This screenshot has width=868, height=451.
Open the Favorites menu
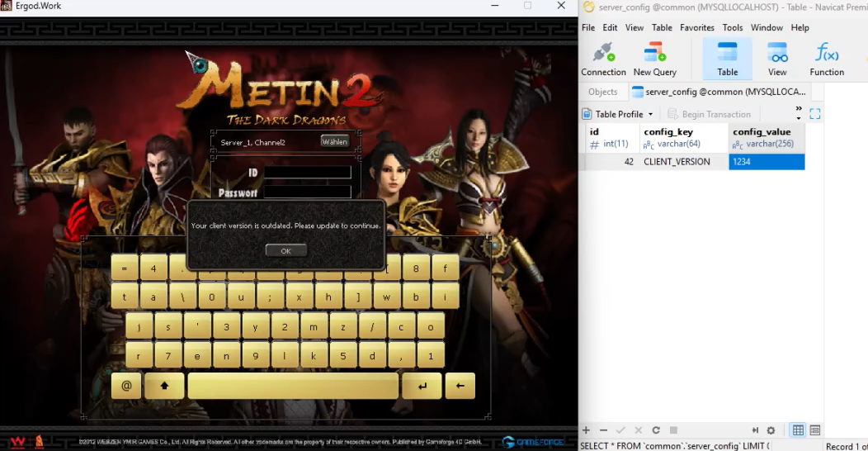click(697, 27)
